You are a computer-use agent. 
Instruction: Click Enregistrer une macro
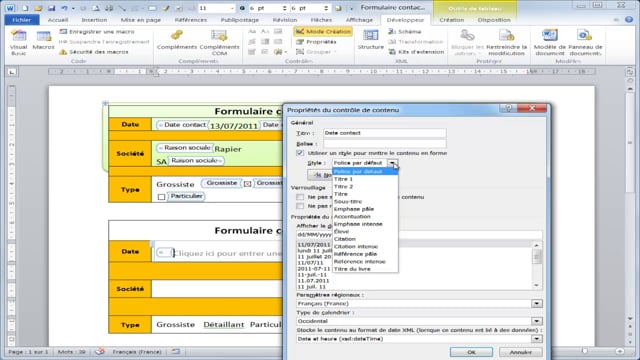97,31
